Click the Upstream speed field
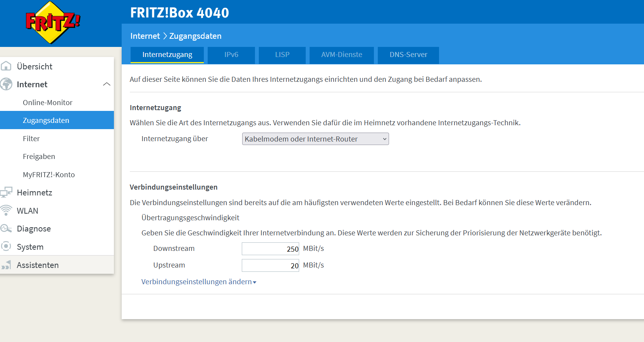644x342 pixels. click(x=270, y=266)
